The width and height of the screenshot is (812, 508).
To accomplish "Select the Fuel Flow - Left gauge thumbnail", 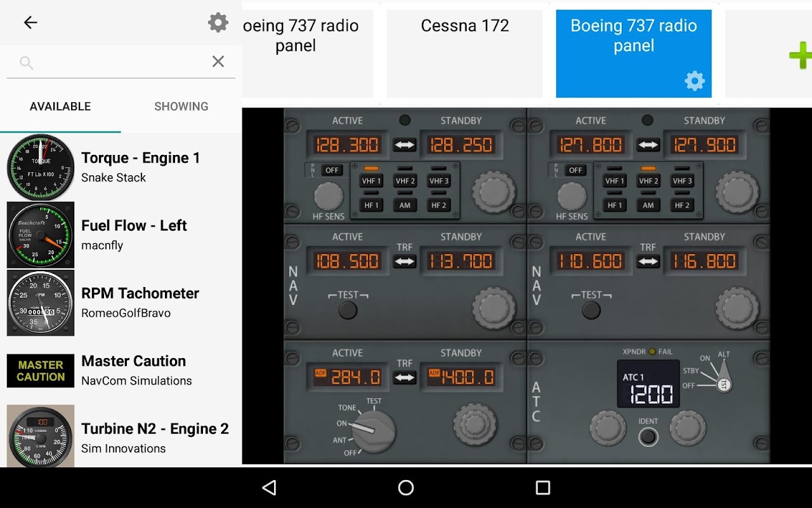I will [x=41, y=235].
